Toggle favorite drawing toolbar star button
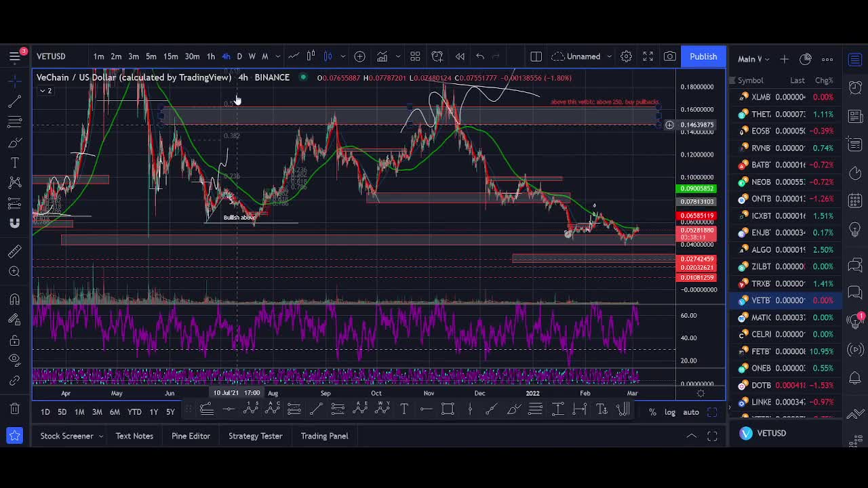This screenshot has height=488, width=868. click(x=14, y=435)
